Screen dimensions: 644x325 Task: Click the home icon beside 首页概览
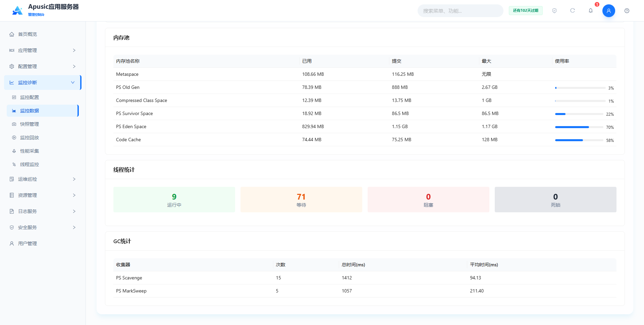point(12,34)
